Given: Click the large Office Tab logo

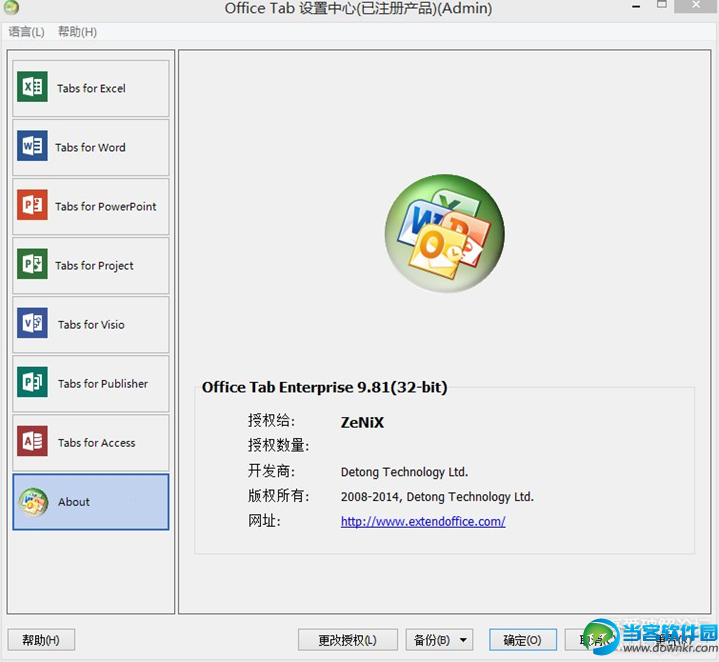Looking at the screenshot, I should [444, 233].
